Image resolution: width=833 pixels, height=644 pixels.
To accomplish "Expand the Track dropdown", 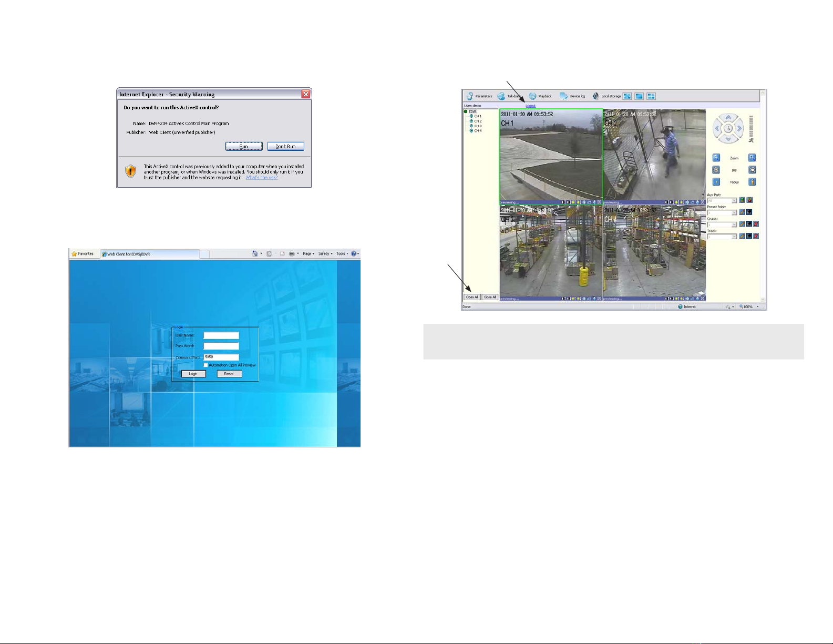I will (734, 237).
